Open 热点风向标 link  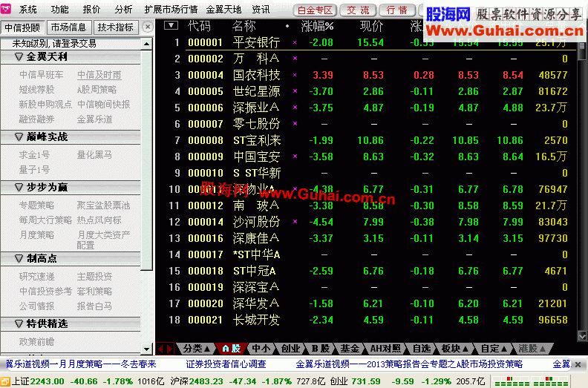pos(99,220)
